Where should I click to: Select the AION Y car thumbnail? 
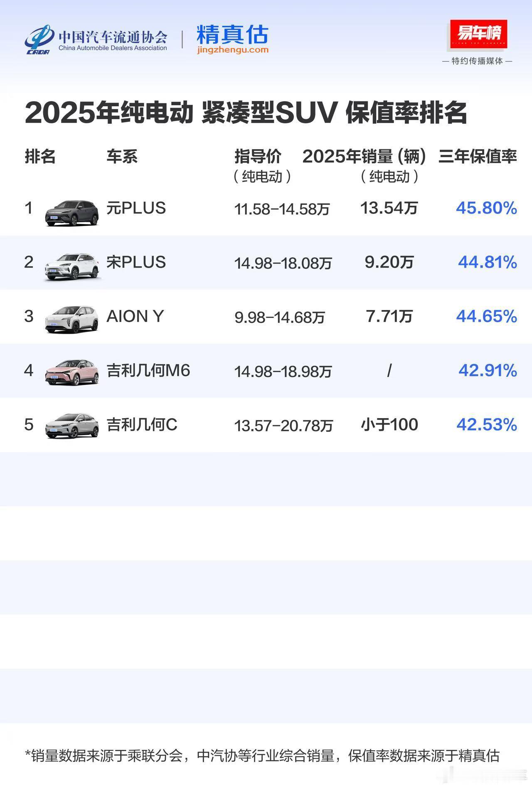[x=72, y=319]
